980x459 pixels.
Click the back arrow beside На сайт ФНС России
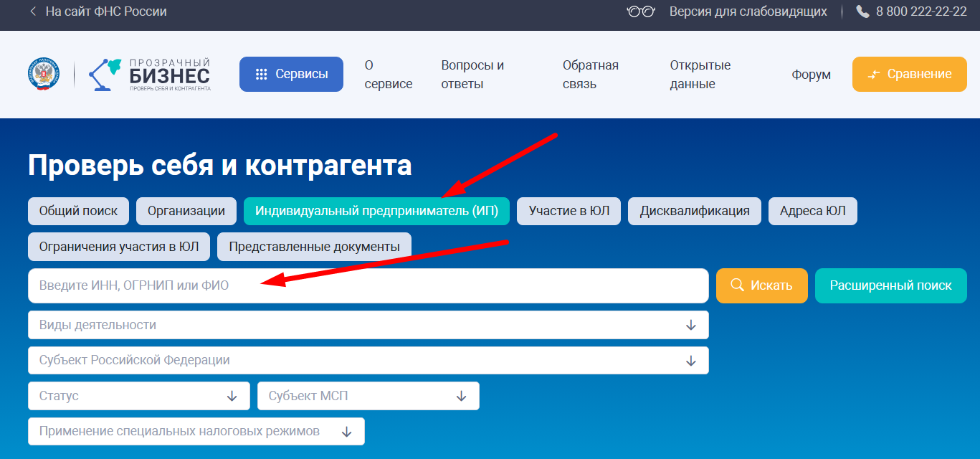tap(33, 12)
